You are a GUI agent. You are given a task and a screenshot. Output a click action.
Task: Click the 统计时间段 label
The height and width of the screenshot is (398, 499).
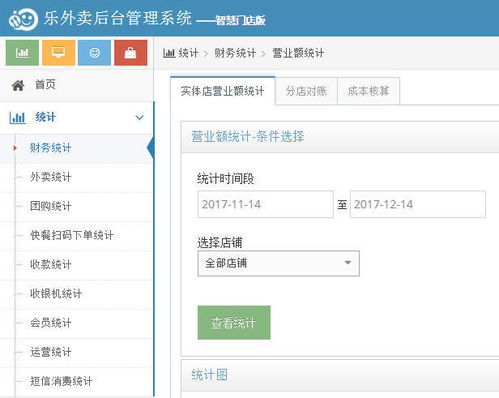tap(225, 179)
